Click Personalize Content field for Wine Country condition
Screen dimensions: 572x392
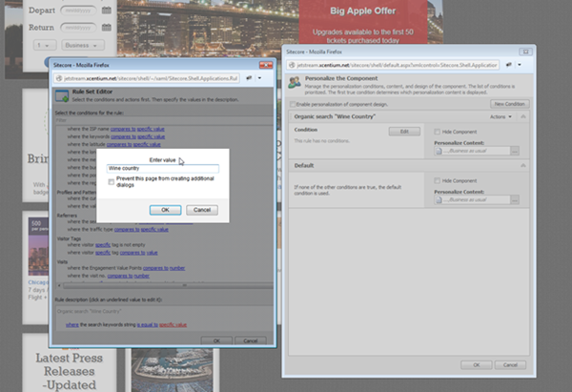tap(472, 151)
